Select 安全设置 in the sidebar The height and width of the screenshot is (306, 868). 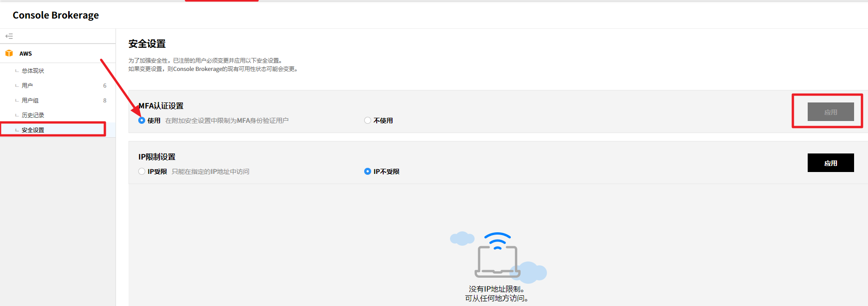pos(33,130)
